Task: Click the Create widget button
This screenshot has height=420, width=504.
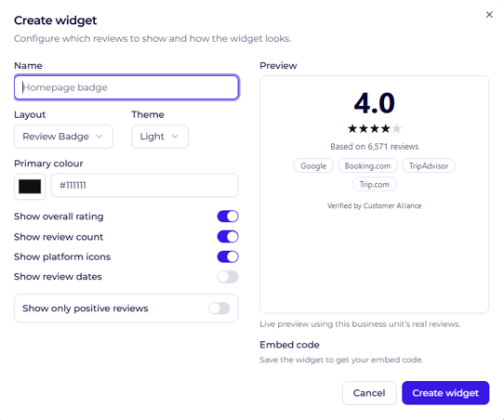Action: [445, 393]
